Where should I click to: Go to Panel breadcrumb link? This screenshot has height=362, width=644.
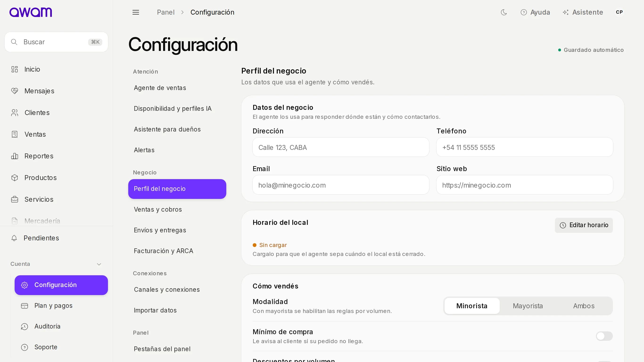165,12
